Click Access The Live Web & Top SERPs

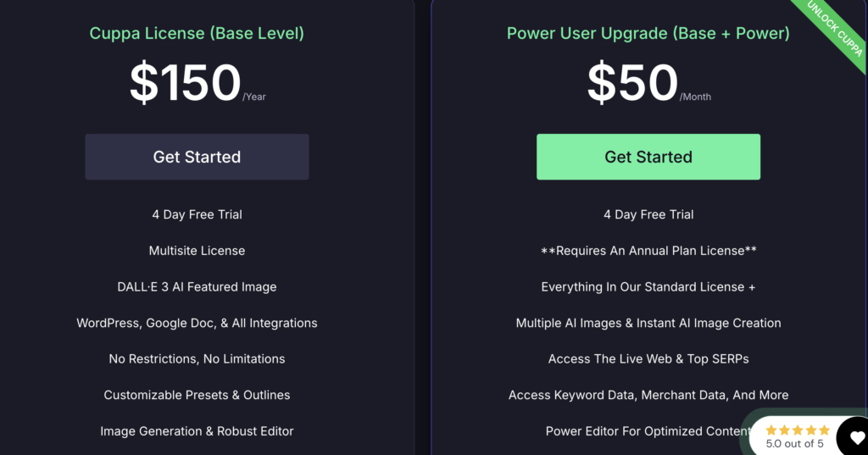click(648, 359)
